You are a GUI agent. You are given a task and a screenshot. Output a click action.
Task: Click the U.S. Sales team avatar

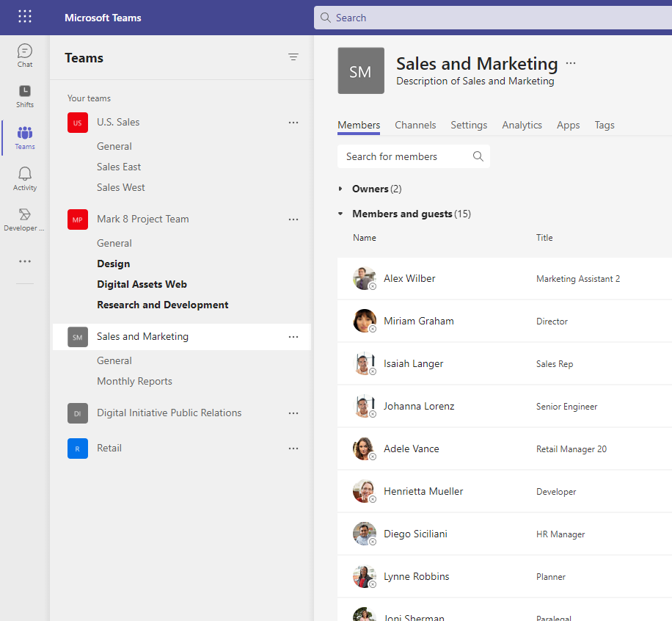coord(78,123)
